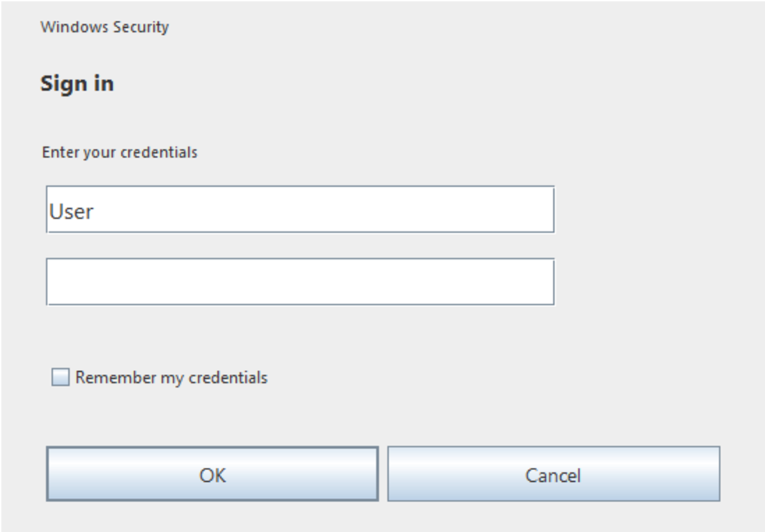
Task: Click the Remember my credentials label text
Action: 171,378
